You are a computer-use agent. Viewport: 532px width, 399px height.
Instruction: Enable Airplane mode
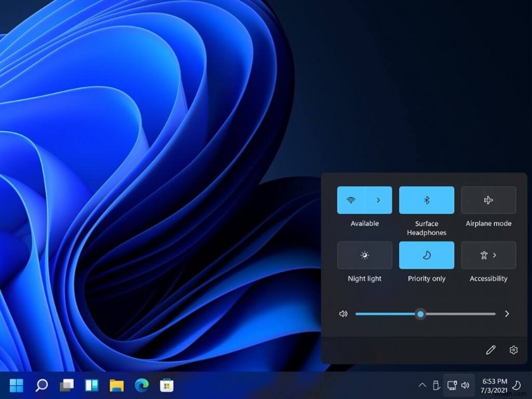pos(488,199)
